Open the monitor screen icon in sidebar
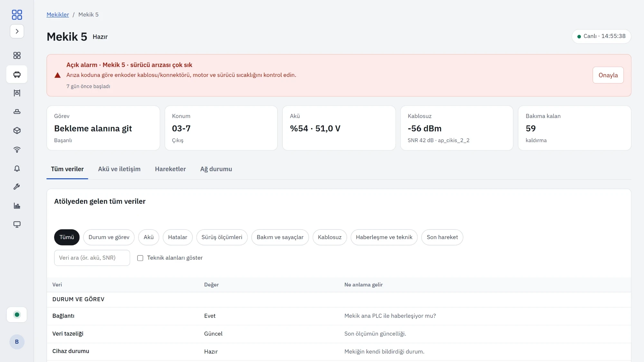 (x=17, y=225)
